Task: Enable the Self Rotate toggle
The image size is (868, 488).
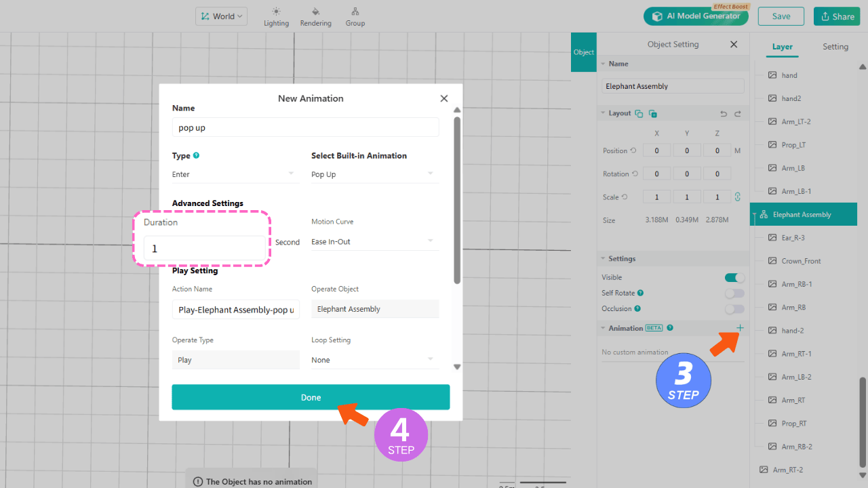Action: coord(734,293)
